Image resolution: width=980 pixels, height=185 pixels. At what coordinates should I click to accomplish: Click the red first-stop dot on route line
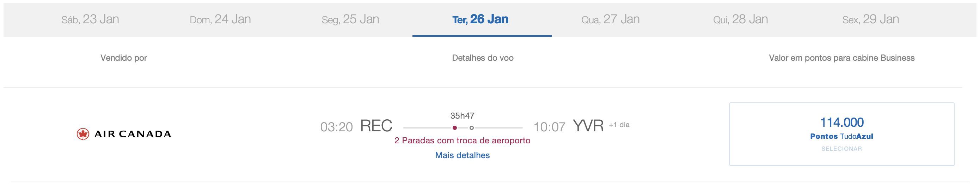455,128
